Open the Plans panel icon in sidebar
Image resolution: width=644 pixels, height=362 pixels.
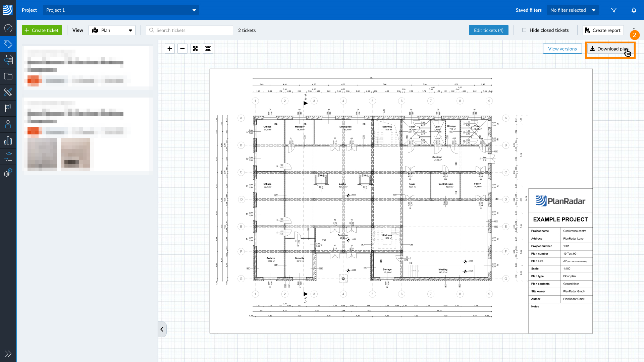click(8, 60)
